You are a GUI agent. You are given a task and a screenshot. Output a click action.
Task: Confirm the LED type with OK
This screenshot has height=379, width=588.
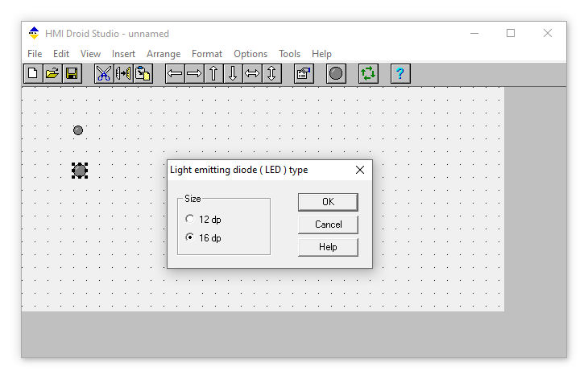pos(328,202)
